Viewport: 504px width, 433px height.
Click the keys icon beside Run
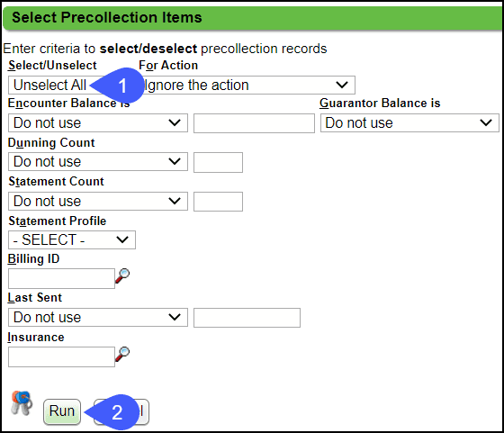22,403
